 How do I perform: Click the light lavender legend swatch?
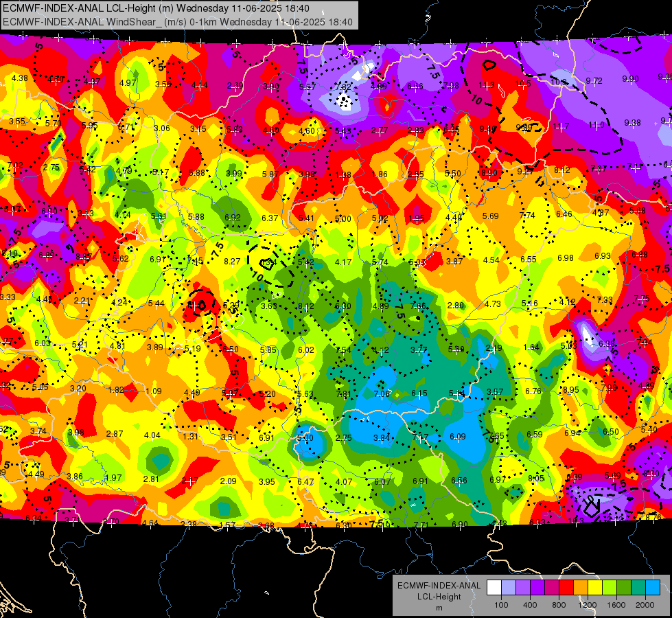pos(509,588)
